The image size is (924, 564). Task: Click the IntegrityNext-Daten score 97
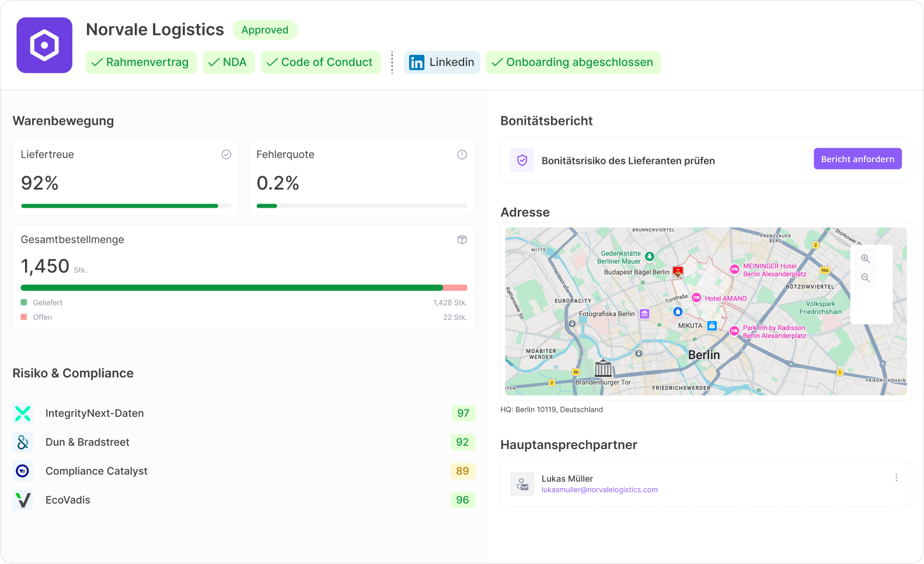tap(463, 413)
